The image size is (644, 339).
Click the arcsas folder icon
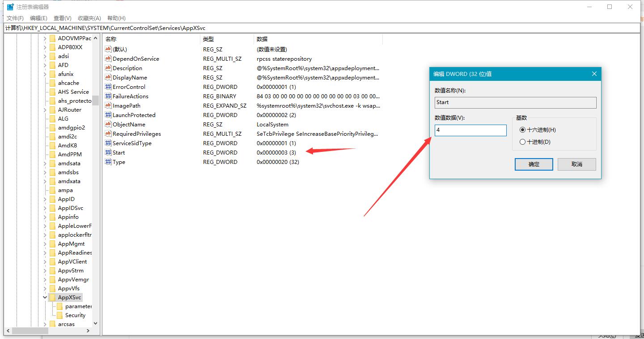tap(53, 324)
